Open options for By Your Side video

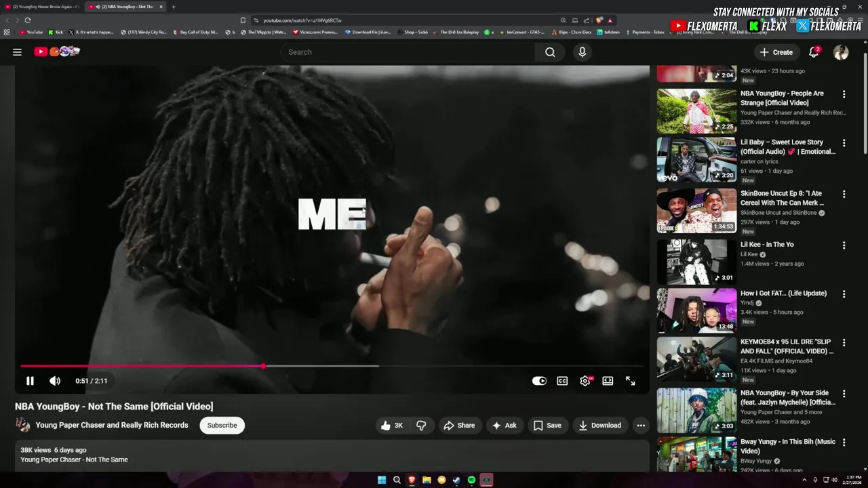[x=844, y=394]
